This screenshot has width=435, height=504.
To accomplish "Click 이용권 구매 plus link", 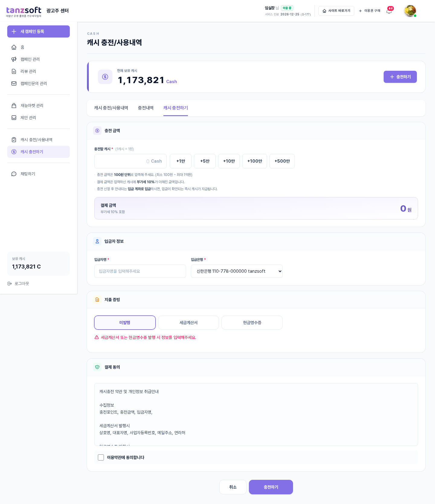I will [369, 11].
